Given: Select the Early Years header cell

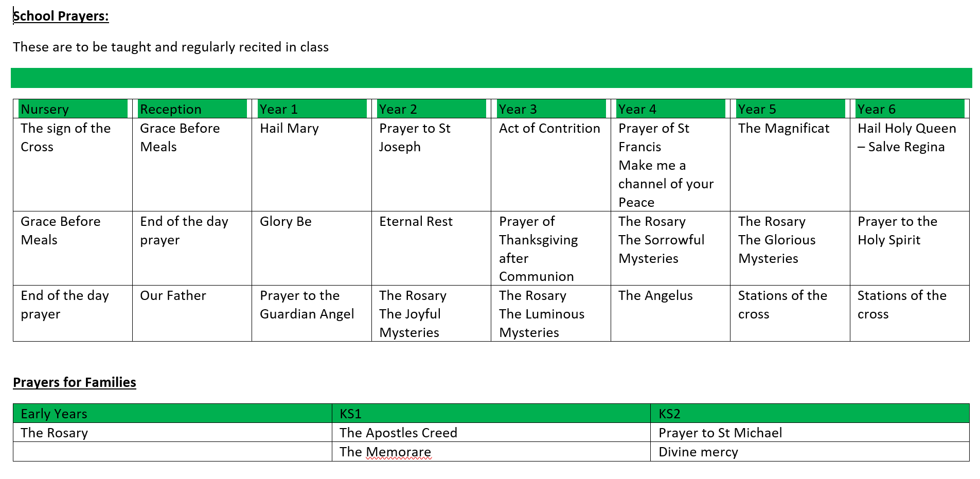Looking at the screenshot, I should point(172,414).
